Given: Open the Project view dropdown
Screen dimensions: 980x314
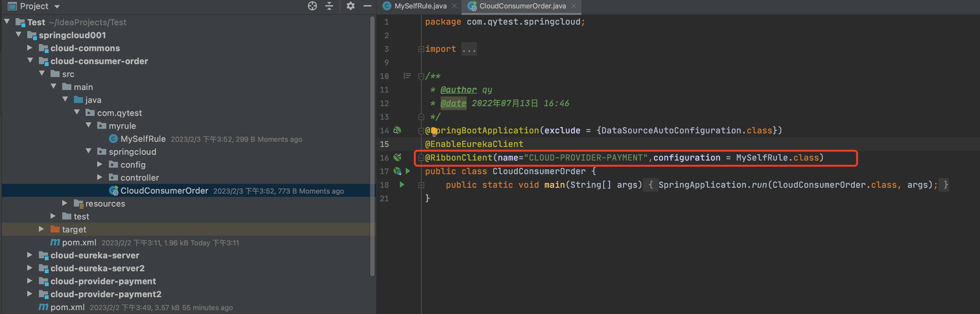Looking at the screenshot, I should click(x=57, y=6).
